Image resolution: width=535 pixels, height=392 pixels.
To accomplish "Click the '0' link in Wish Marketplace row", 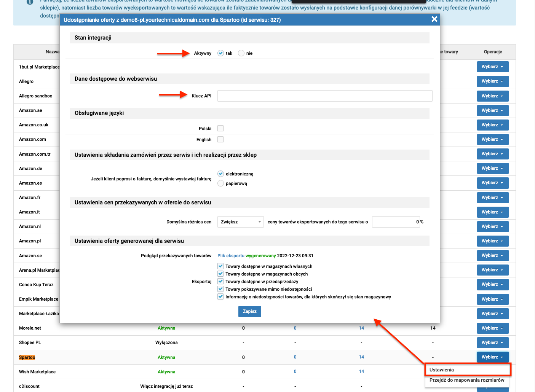I will pyautogui.click(x=295, y=371).
